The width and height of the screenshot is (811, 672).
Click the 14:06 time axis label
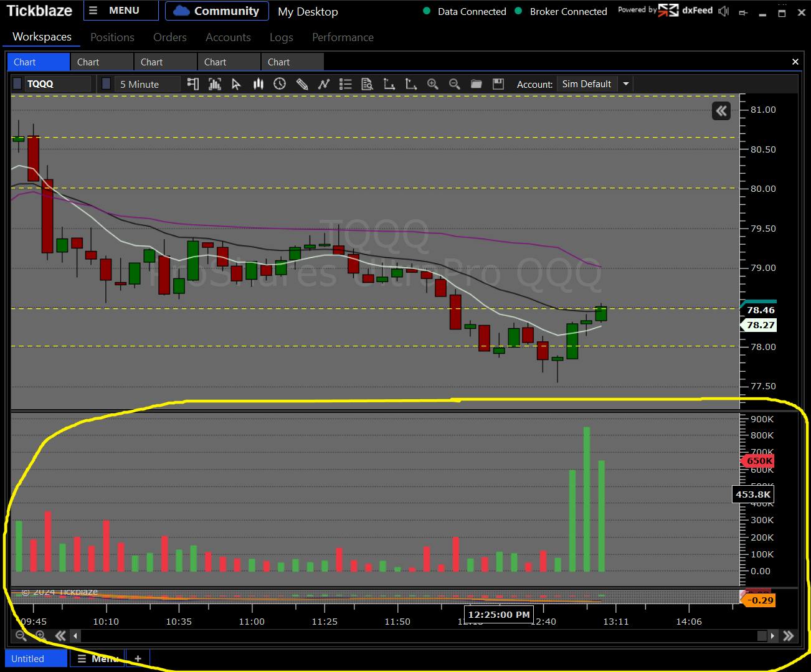click(x=689, y=622)
